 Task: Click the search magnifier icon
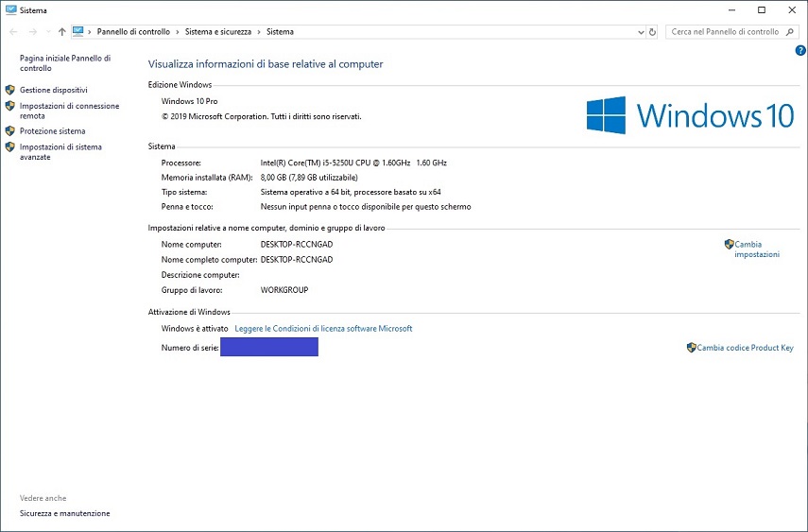[789, 32]
